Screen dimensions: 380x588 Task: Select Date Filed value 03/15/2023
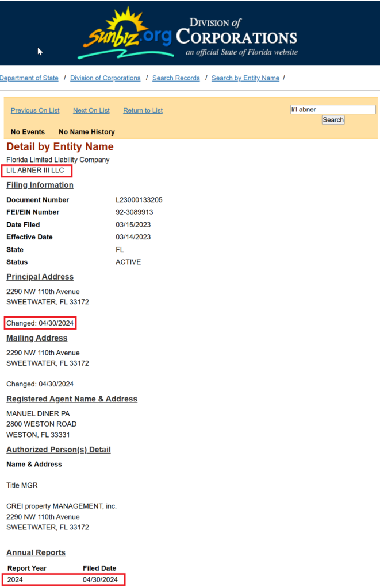[133, 225]
